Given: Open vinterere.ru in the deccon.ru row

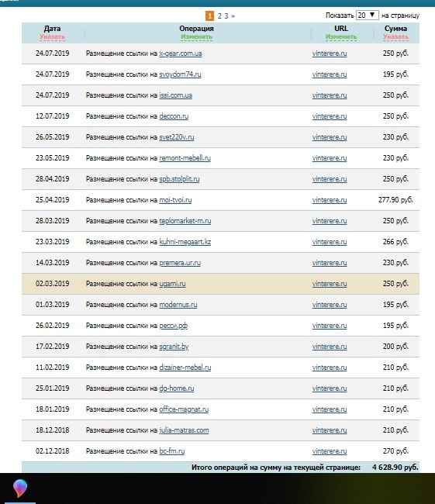Looking at the screenshot, I should 330,116.
